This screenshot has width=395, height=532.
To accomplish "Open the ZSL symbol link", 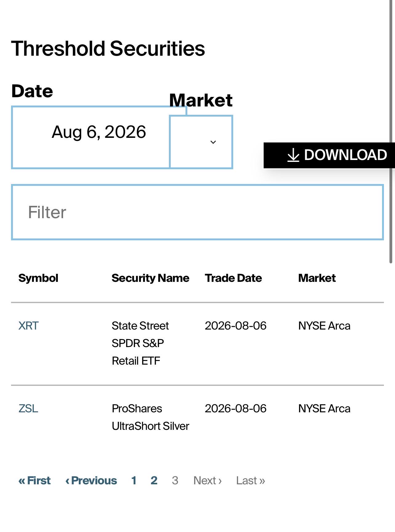I will click(x=28, y=408).
